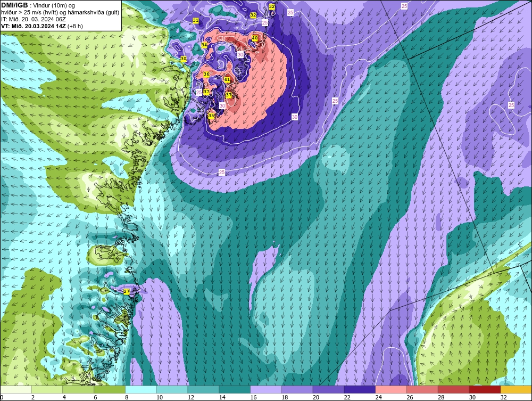This screenshot has width=532, height=401.
Task: Pick the 0–2 m/s legend color
Action: [x=15, y=389]
